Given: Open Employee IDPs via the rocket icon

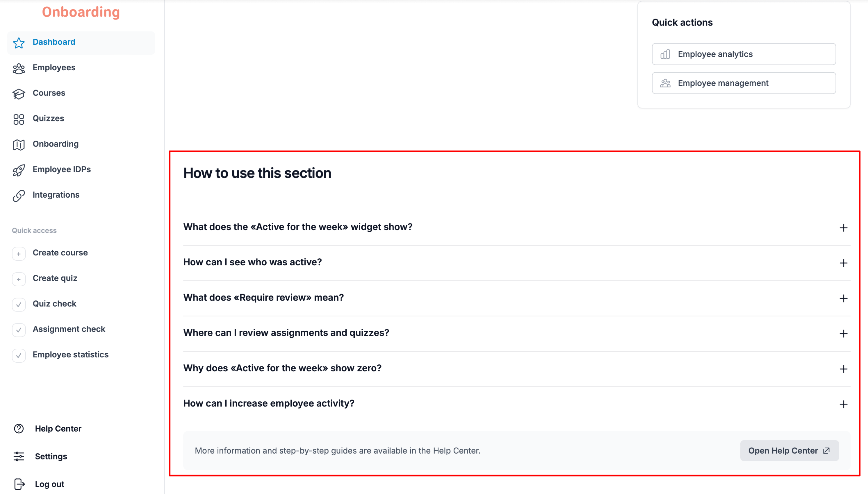Looking at the screenshot, I should point(19,170).
